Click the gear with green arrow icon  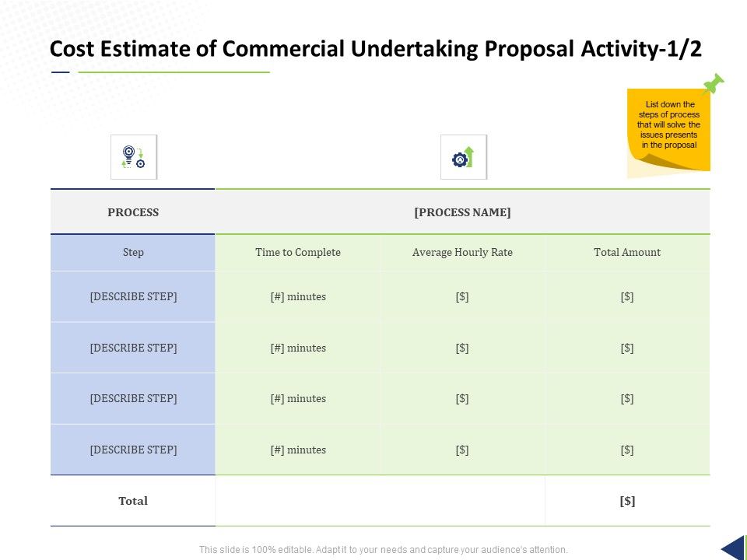coord(463,157)
